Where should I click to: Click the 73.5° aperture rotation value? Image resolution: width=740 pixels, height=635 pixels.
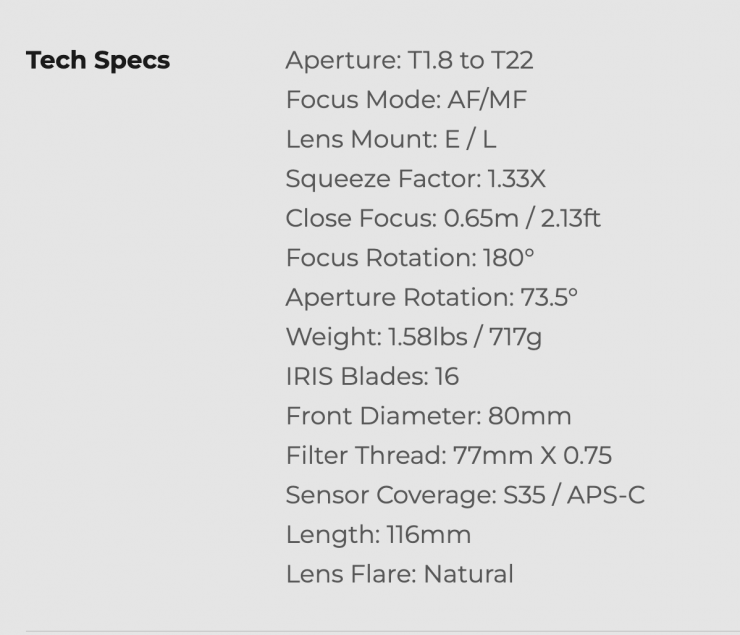coord(549,298)
